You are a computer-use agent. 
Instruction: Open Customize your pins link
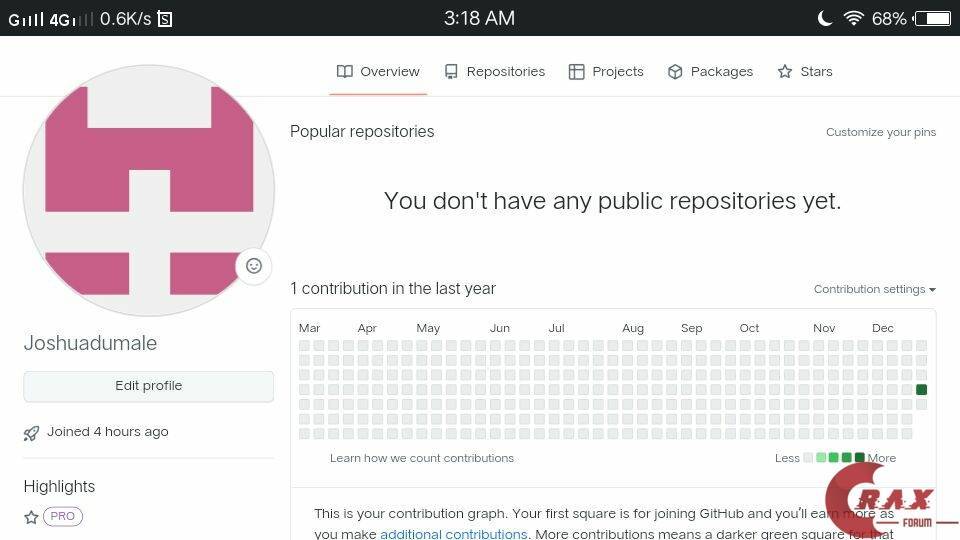pyautogui.click(x=881, y=132)
